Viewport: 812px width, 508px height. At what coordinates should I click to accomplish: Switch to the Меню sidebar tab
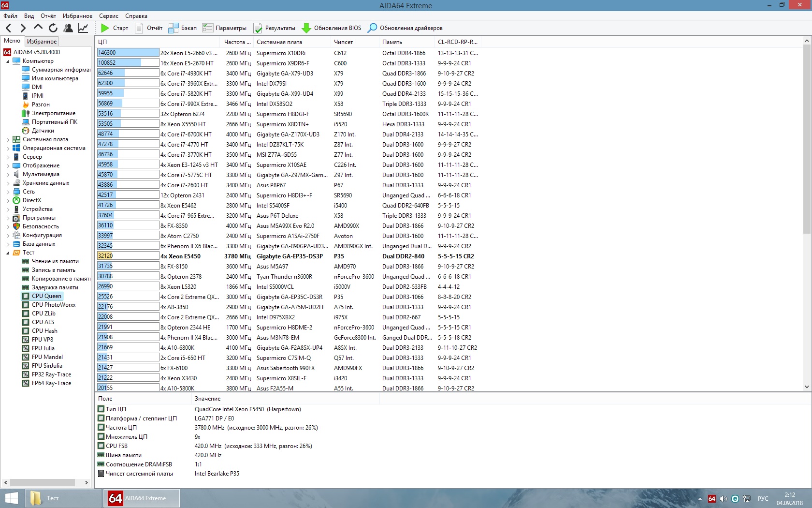(12, 41)
